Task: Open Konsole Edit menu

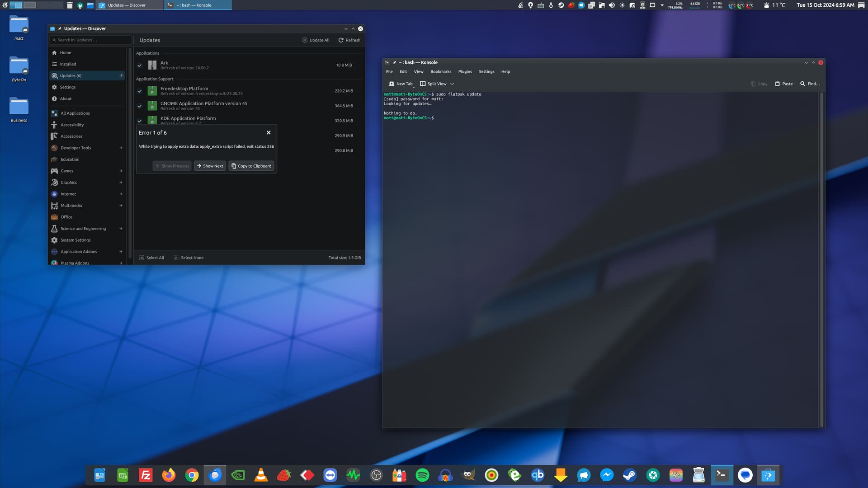Action: point(403,71)
